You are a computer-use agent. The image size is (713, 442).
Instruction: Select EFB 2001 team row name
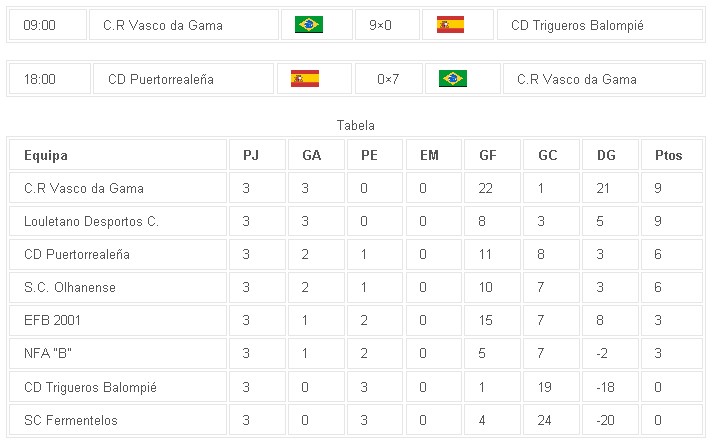[x=52, y=320]
